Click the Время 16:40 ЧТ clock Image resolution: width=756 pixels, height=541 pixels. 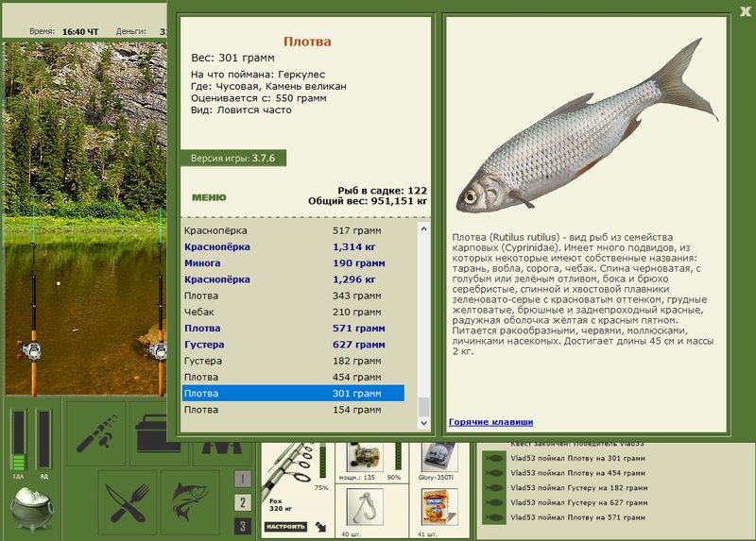(63, 31)
